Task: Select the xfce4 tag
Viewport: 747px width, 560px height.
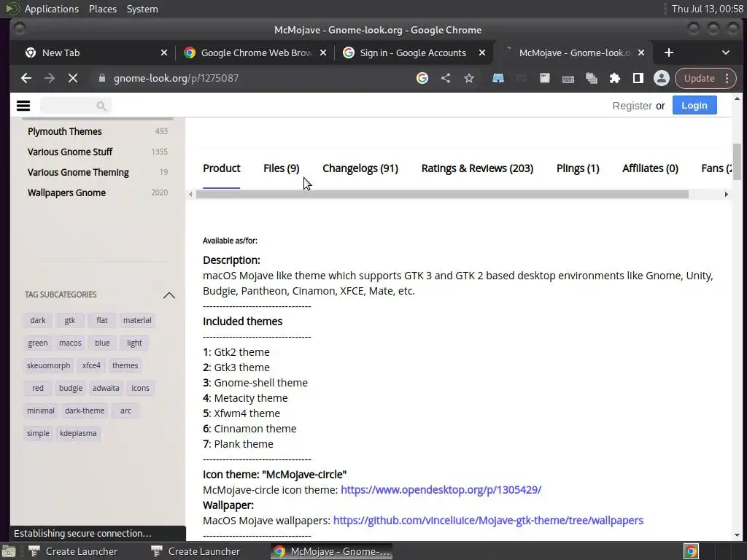Action: 91,366
